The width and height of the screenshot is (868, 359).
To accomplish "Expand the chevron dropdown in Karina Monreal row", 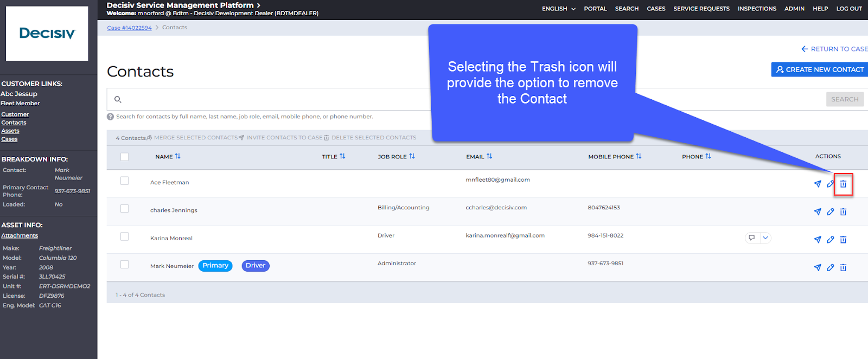I will point(765,238).
